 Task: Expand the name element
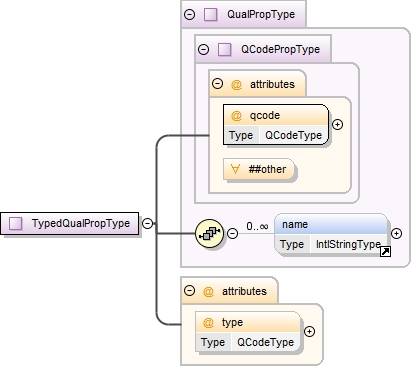pyautogui.click(x=396, y=233)
